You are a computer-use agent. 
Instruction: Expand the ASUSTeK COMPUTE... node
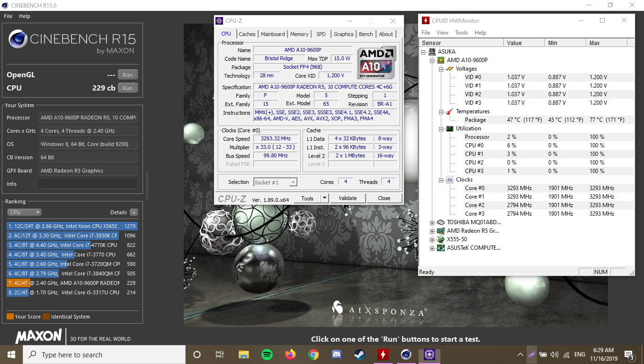coord(432,248)
